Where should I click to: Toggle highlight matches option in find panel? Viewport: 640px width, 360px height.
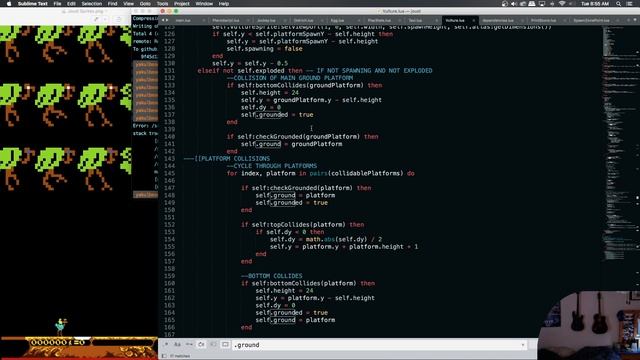(x=225, y=344)
